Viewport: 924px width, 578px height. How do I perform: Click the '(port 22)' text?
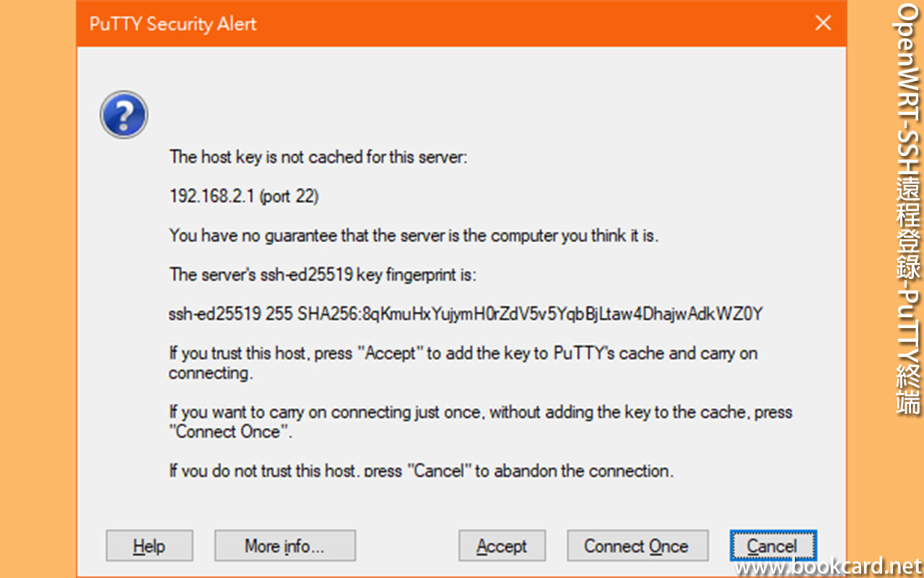click(x=289, y=196)
